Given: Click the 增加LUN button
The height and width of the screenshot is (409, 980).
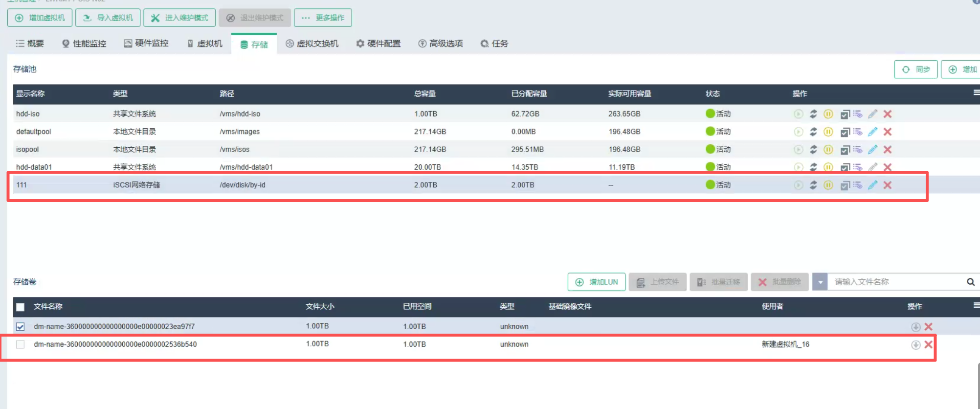Looking at the screenshot, I should (x=596, y=282).
